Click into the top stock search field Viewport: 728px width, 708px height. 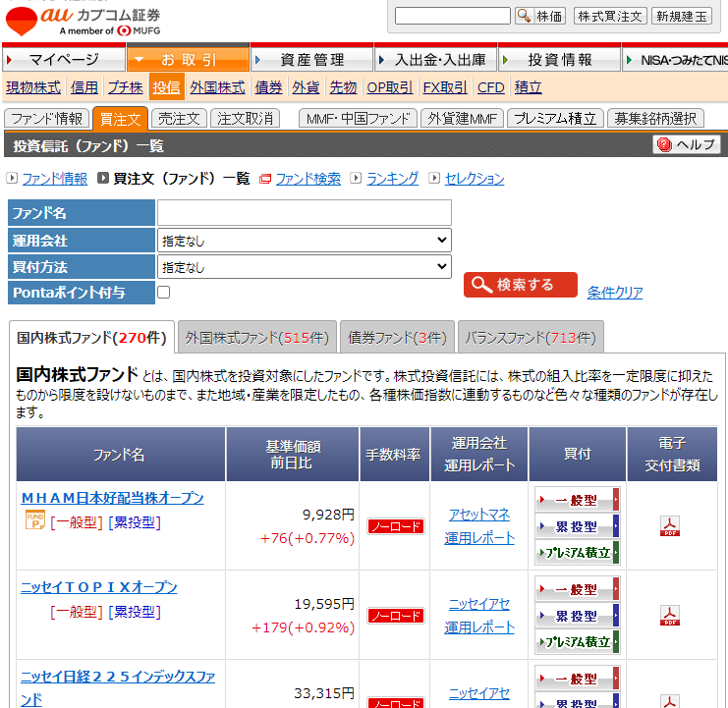452,16
